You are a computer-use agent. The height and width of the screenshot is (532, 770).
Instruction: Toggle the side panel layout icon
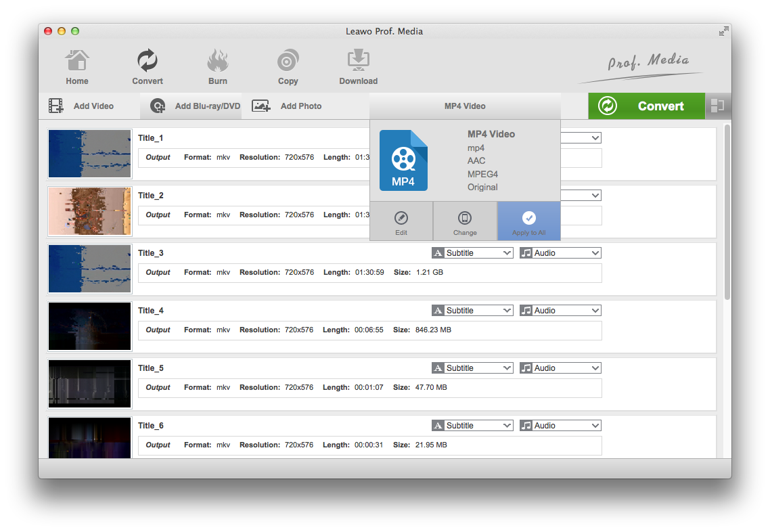pos(718,106)
